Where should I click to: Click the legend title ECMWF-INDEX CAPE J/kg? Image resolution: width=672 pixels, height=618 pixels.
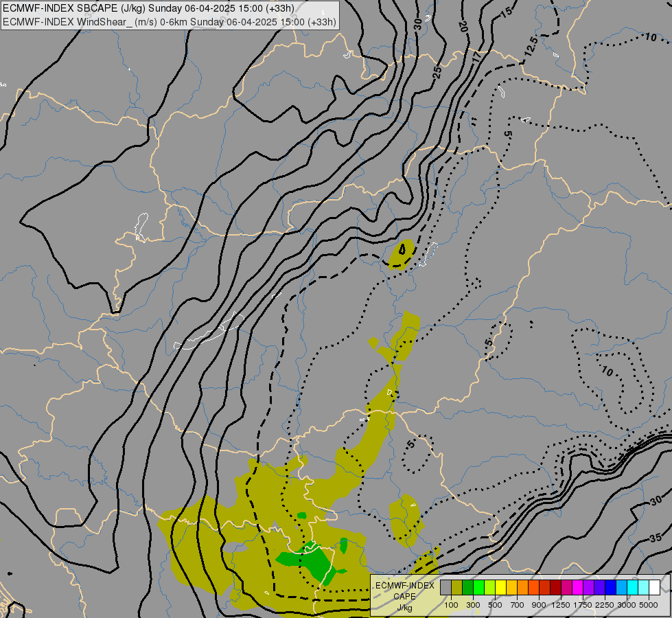coord(404,596)
